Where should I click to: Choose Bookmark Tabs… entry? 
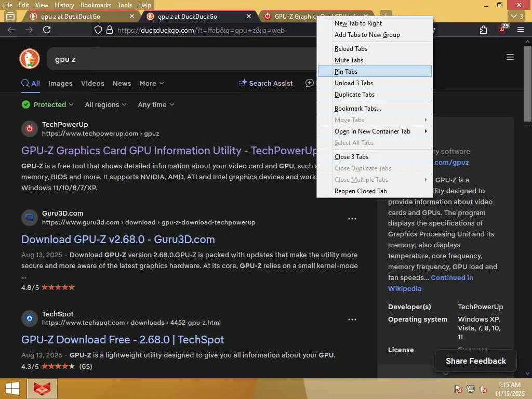pos(375,109)
